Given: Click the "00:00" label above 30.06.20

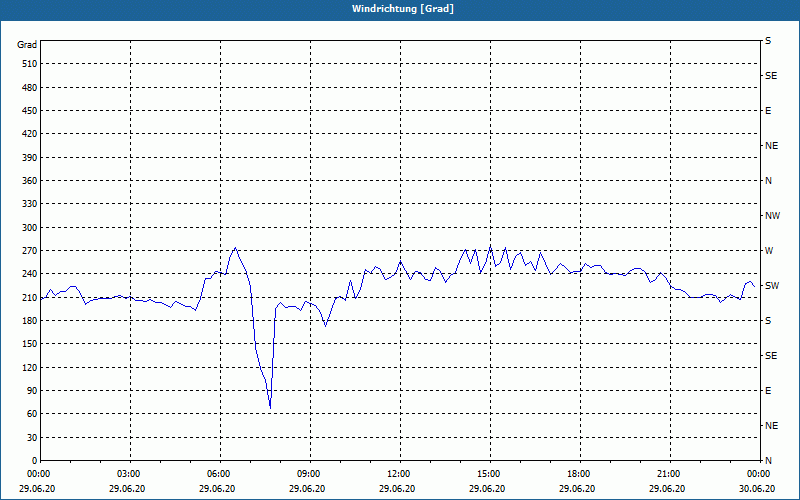Looking at the screenshot, I should tap(758, 474).
